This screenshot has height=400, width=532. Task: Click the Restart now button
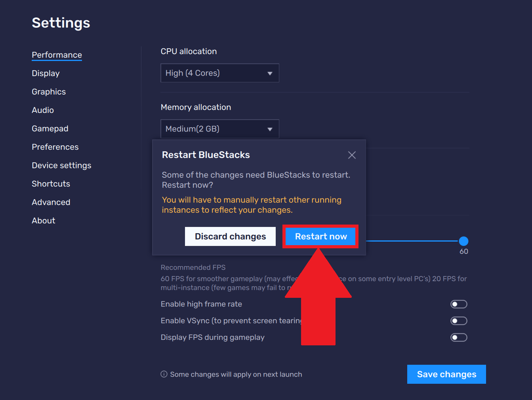pyautogui.click(x=321, y=236)
